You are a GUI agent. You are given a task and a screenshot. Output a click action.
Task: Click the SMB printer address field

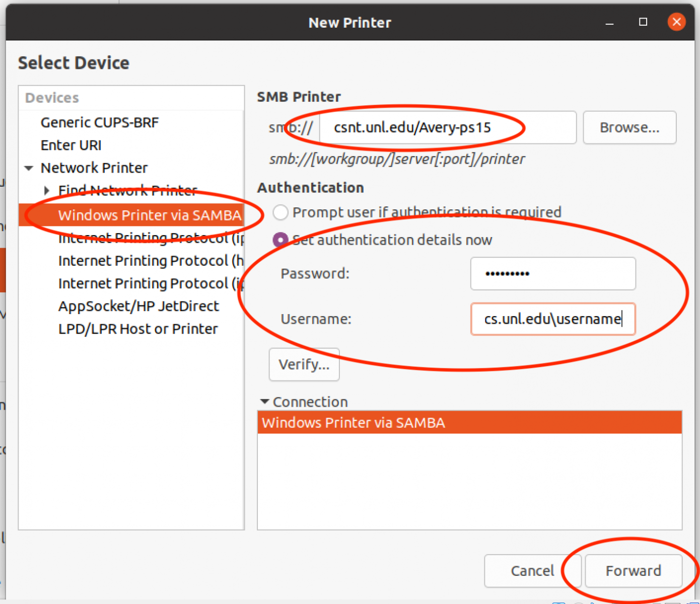pos(447,128)
